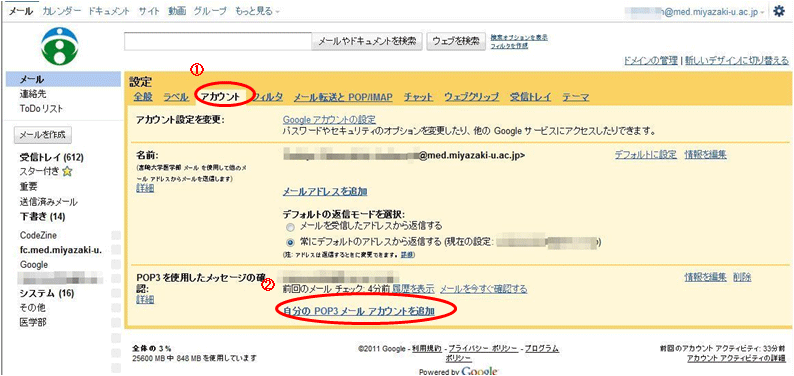Image resolution: width=794 pixels, height=376 pixels.
Task: Switch to the 全般 settings tab
Action: 143,97
